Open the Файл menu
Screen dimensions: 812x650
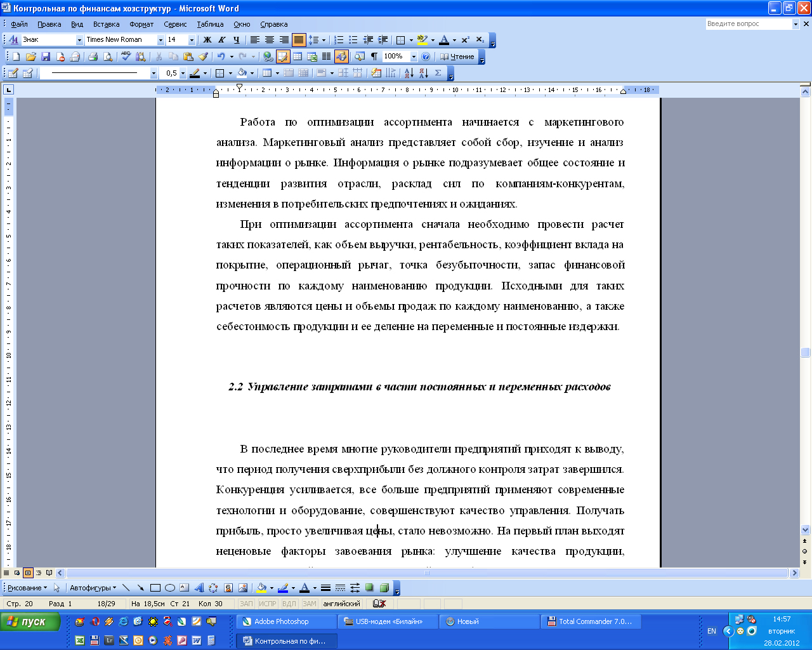click(x=19, y=24)
